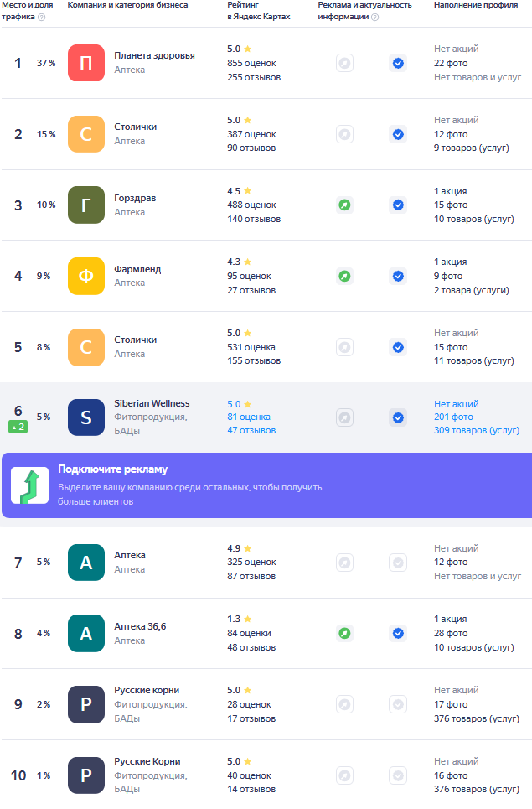Click blue verified badge for Аптека 36,6
Screen dimensions: 532x809
click(398, 633)
